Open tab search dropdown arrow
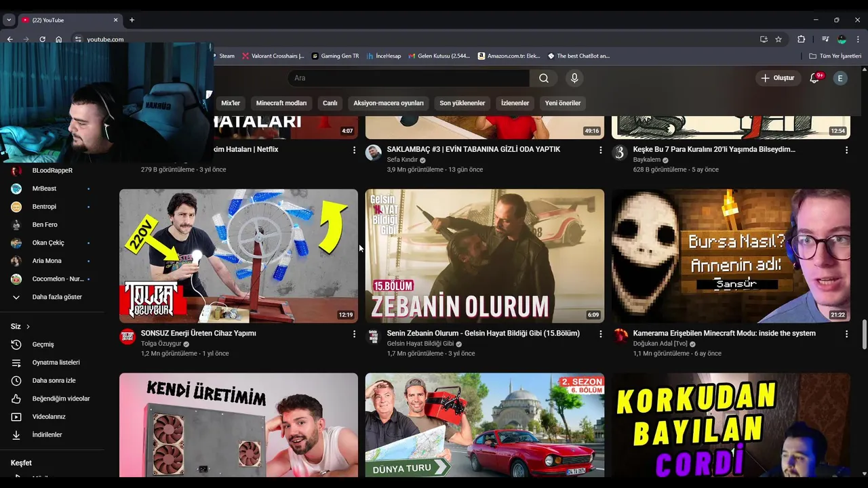The height and width of the screenshot is (488, 868). pos(9,20)
